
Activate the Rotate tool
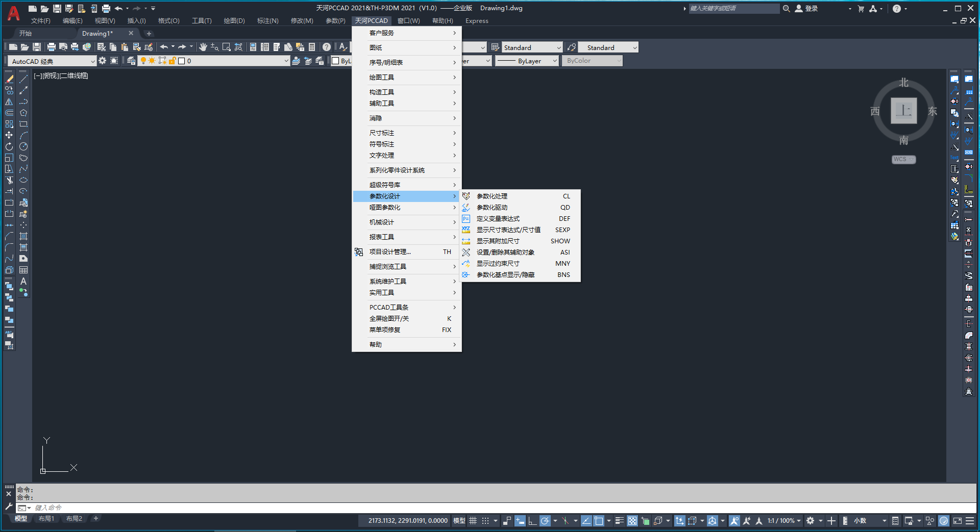click(x=9, y=146)
